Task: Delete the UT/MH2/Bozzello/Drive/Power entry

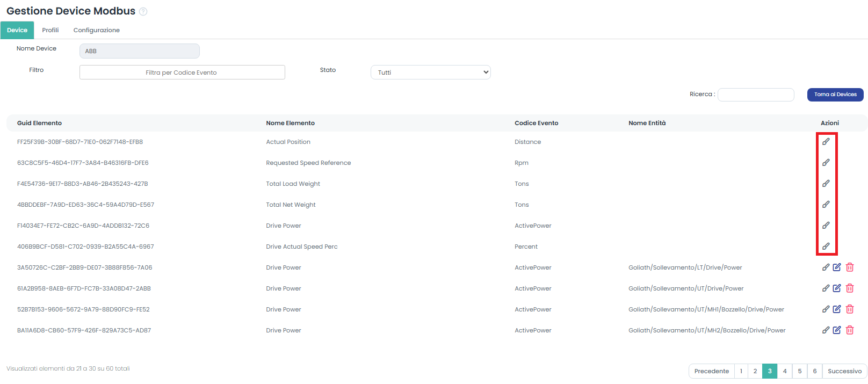Action: coord(850,330)
